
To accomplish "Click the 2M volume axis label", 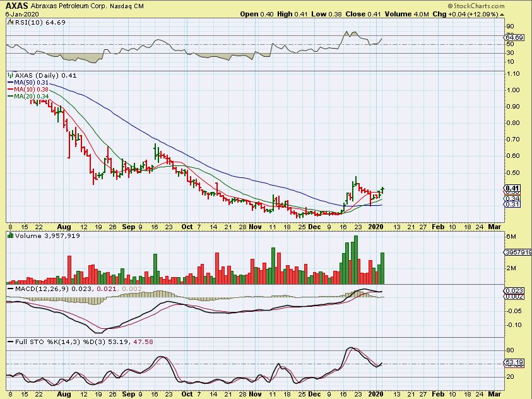I will coord(511,268).
